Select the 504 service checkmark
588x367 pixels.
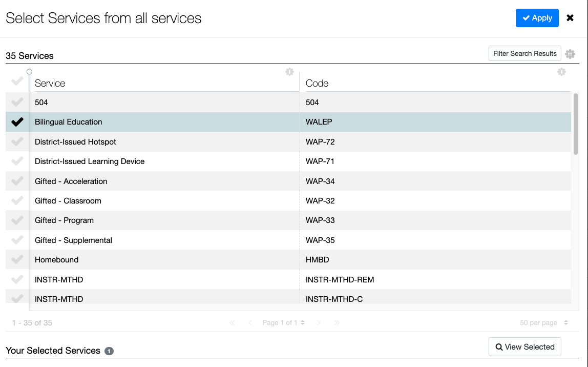tap(17, 102)
